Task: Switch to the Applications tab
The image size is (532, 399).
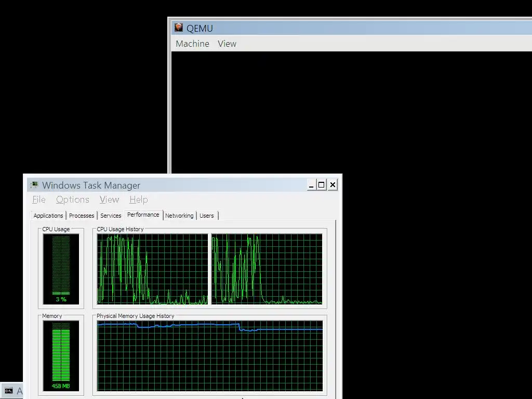Action: click(x=48, y=216)
